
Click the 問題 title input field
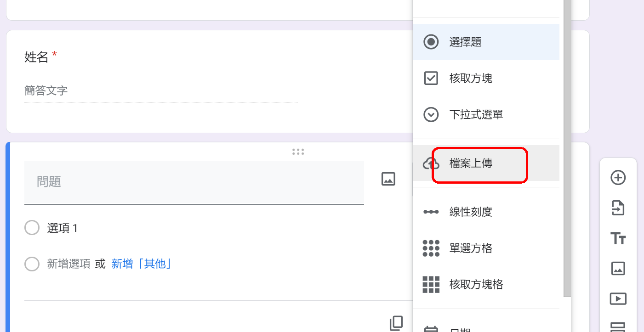(x=194, y=182)
